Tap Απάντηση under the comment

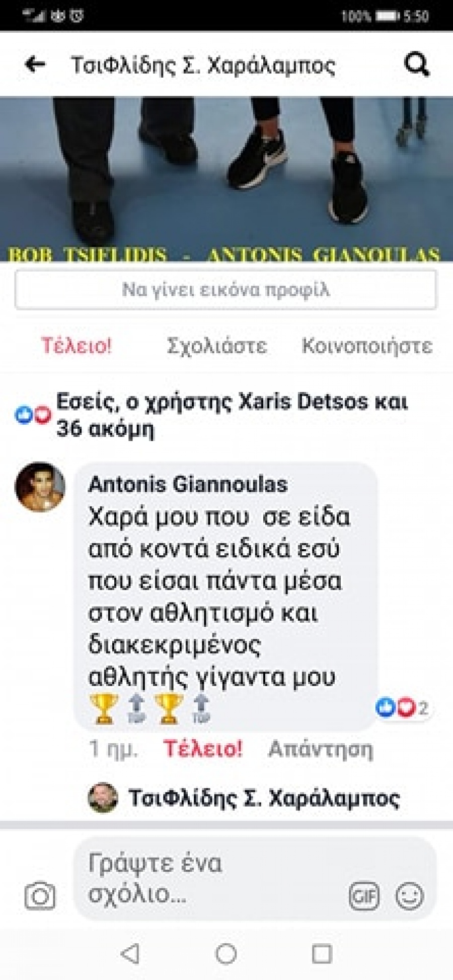pos(321,749)
